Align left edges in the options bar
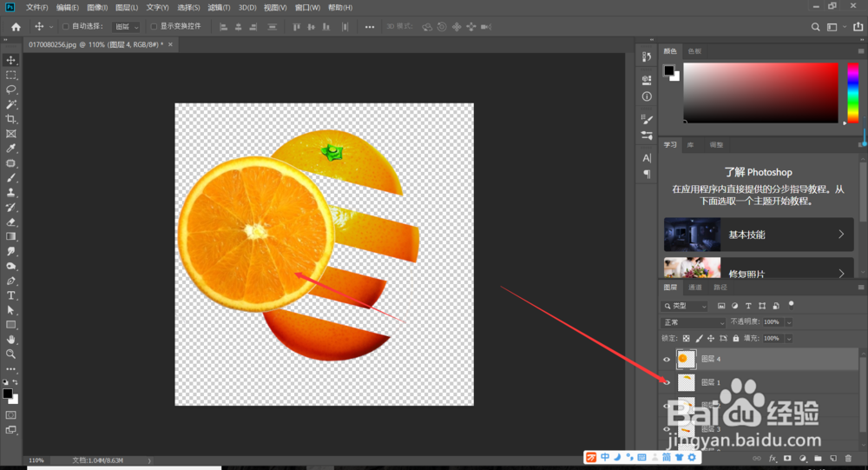The image size is (868, 470). pyautogui.click(x=223, y=27)
